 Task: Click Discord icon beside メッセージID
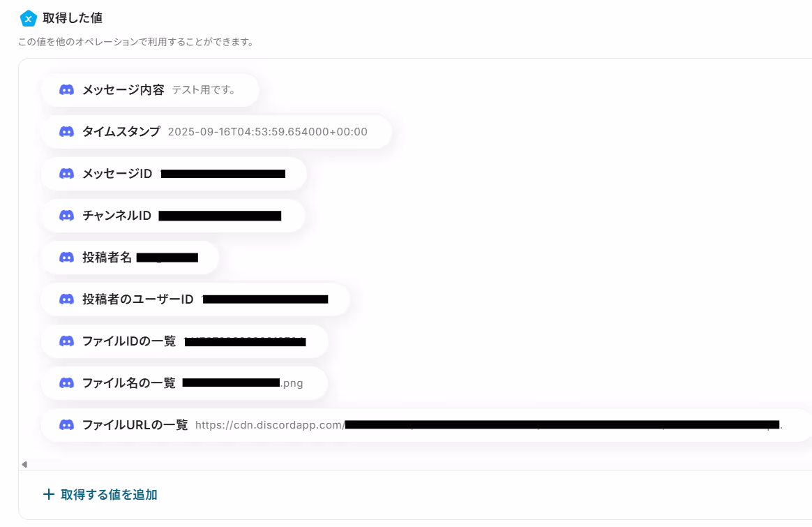point(66,174)
